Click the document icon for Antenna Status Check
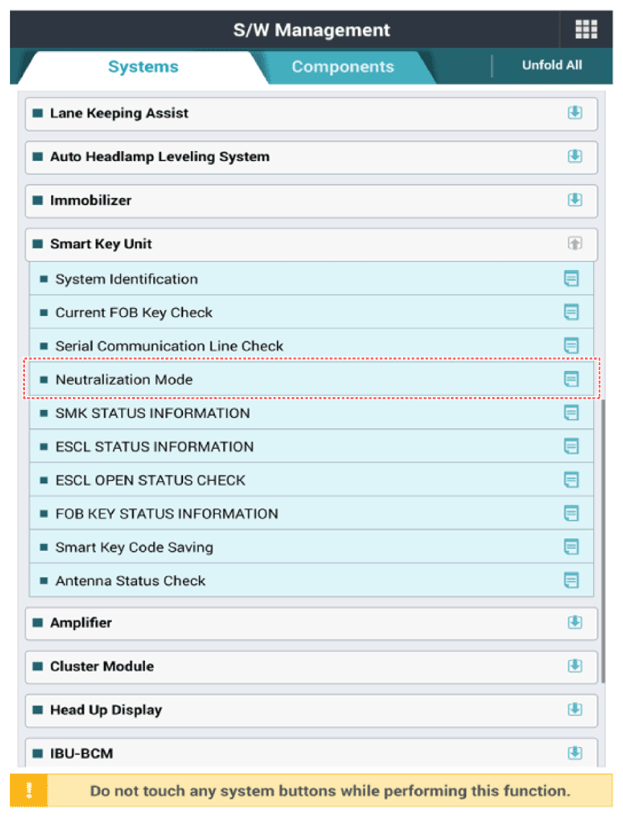Screen dimensions: 623x817 click(571, 580)
